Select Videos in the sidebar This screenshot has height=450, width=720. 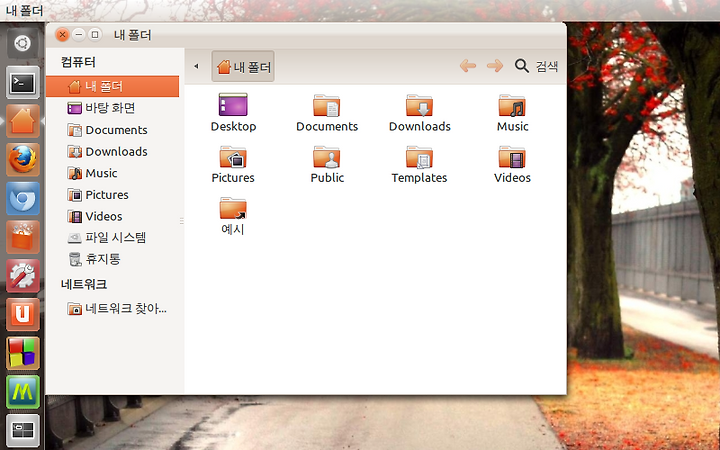click(112, 216)
